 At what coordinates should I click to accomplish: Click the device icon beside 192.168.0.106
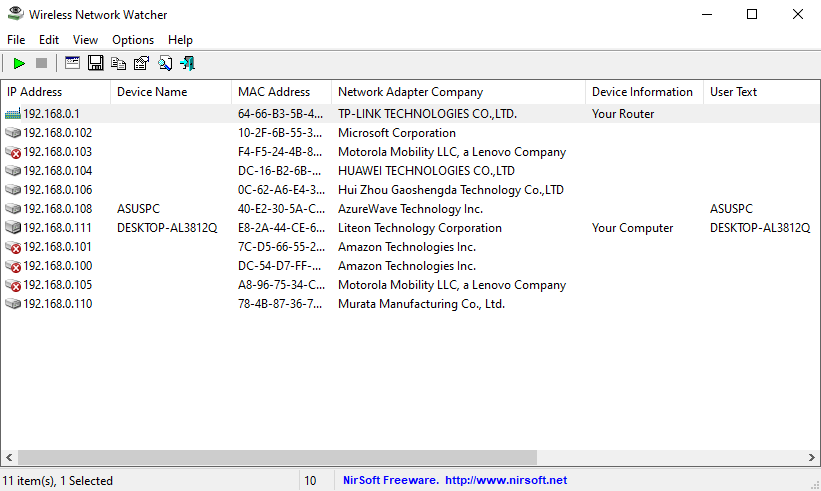[x=13, y=190]
